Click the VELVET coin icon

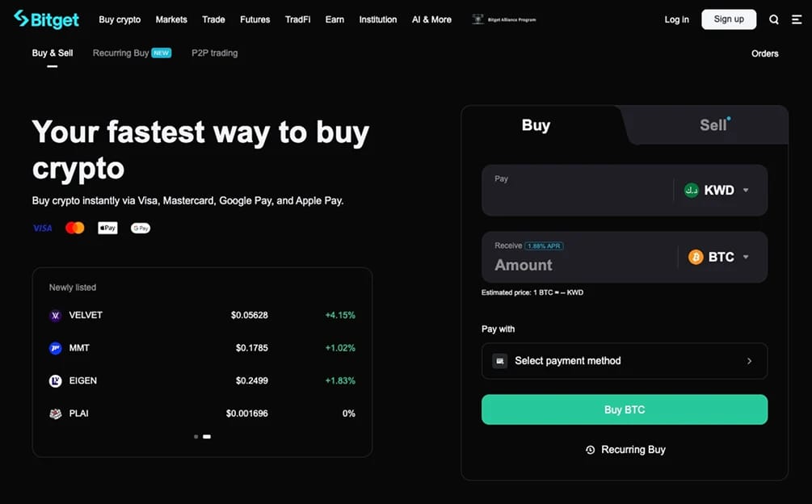coord(56,316)
